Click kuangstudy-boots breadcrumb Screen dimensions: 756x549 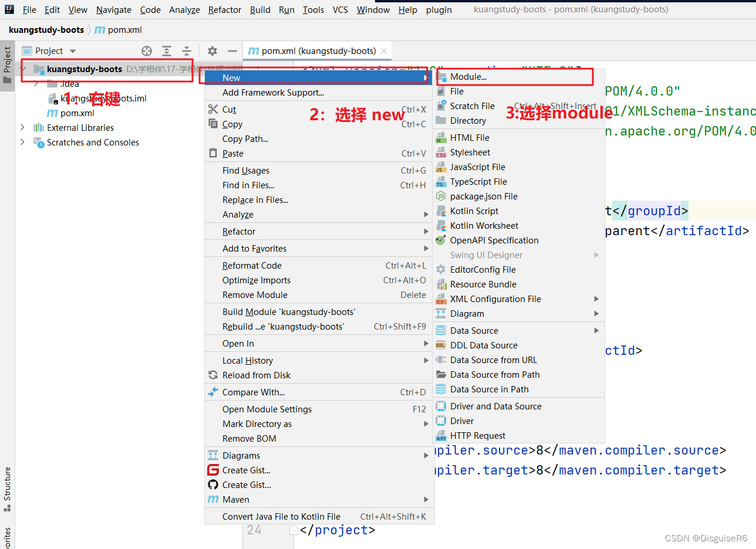tap(46, 30)
